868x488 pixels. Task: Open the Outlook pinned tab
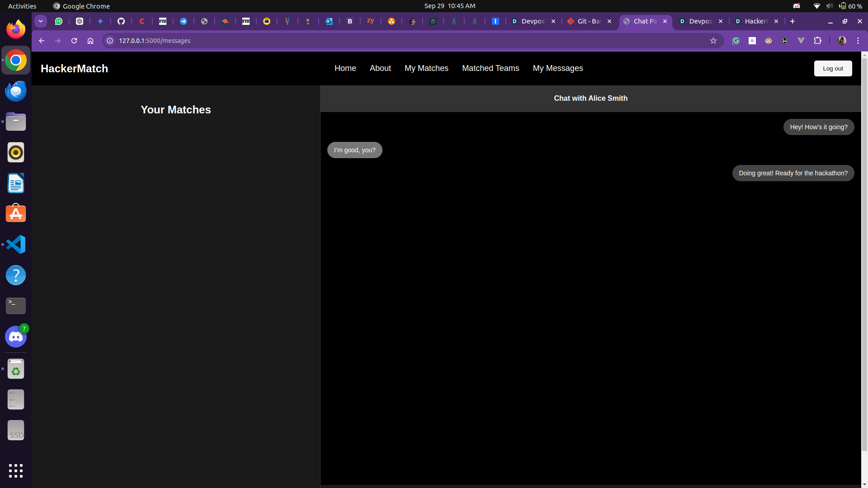point(329,21)
